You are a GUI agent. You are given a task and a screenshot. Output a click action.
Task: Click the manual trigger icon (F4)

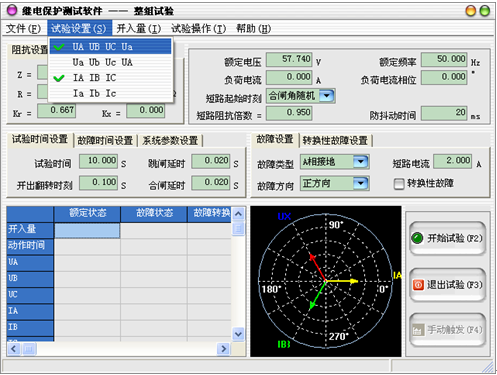418,330
